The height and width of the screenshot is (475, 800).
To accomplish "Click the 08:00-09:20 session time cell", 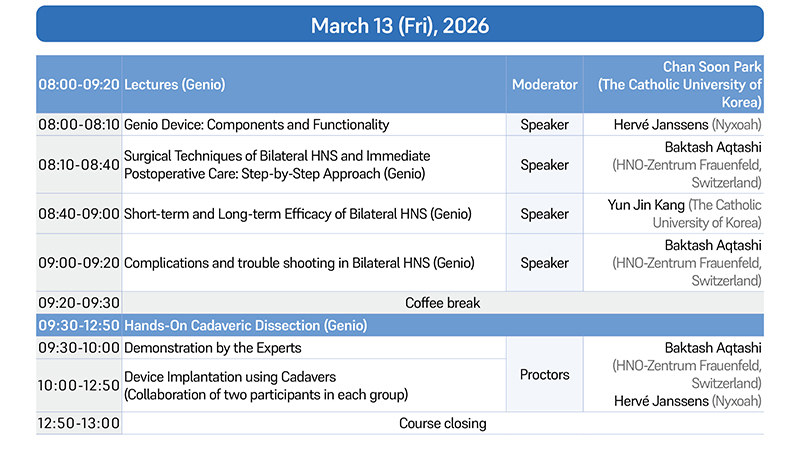I will tap(79, 85).
